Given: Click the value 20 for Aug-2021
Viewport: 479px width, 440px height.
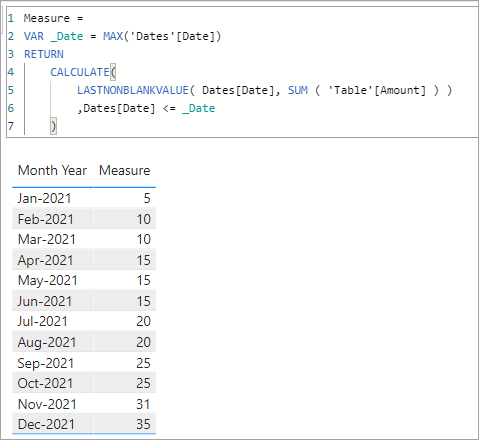Looking at the screenshot, I should (144, 342).
